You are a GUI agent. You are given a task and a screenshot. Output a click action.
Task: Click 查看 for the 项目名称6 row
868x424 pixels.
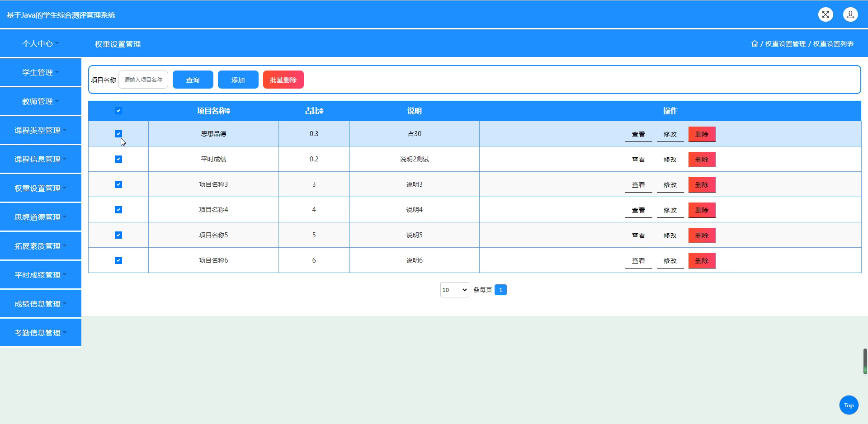pyautogui.click(x=638, y=261)
